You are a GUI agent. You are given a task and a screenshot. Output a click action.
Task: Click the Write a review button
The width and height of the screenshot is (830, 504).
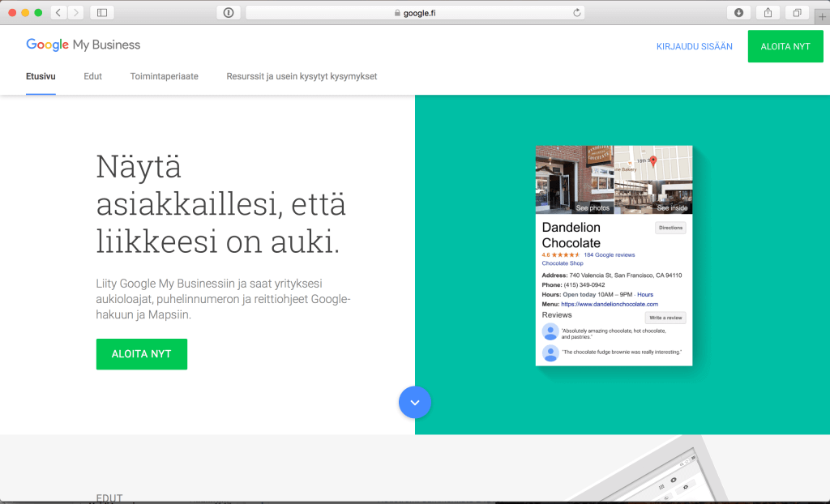point(665,317)
